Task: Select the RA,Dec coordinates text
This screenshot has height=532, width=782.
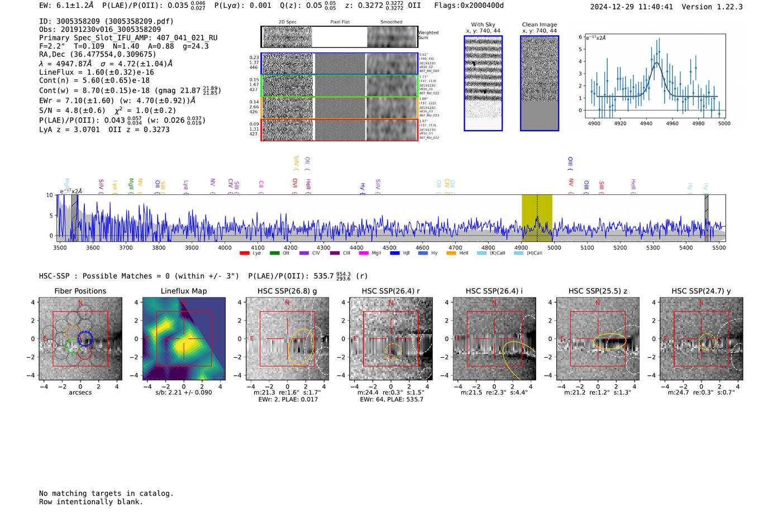Action: pos(98,54)
